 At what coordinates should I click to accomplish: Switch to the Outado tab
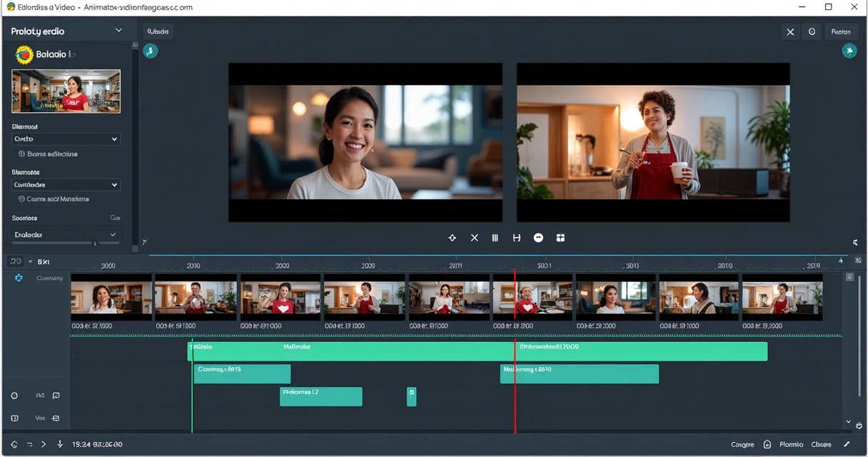158,32
